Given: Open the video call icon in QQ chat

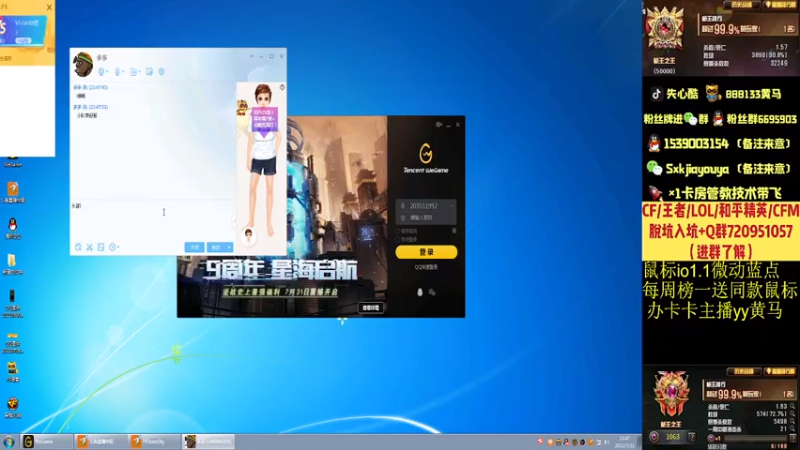Looking at the screenshot, I should pyautogui.click(x=101, y=72).
